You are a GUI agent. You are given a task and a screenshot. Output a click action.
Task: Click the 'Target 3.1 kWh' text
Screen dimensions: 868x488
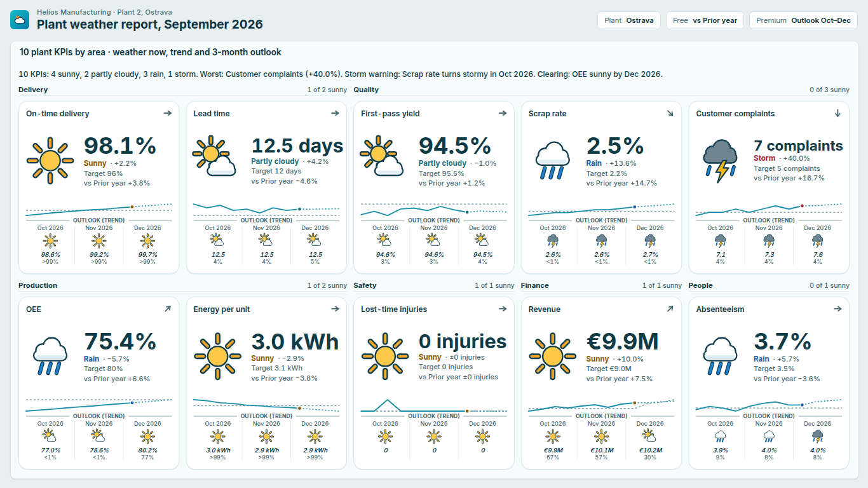tap(277, 368)
